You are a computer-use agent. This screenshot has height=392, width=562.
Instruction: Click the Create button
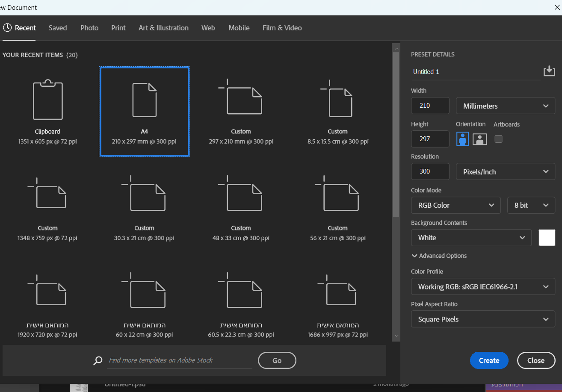489,360
